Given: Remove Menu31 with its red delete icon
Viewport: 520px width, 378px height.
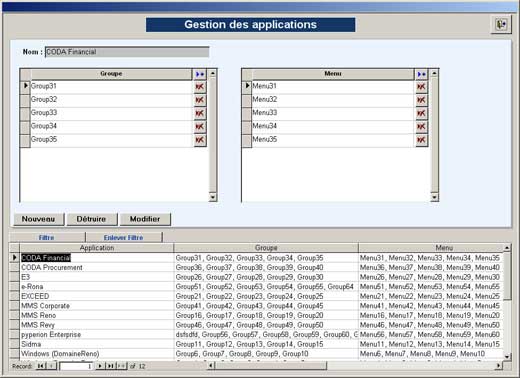Looking at the screenshot, I should (x=422, y=87).
